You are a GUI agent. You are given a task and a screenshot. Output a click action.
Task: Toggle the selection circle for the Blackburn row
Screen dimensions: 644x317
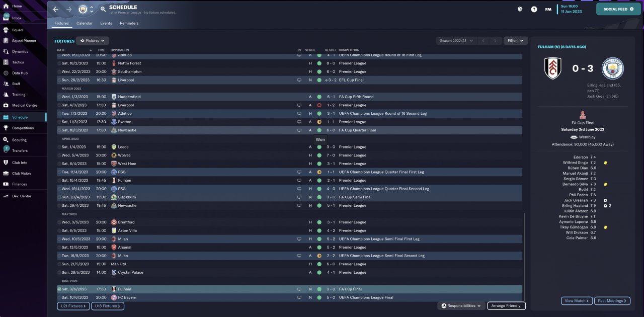click(59, 197)
